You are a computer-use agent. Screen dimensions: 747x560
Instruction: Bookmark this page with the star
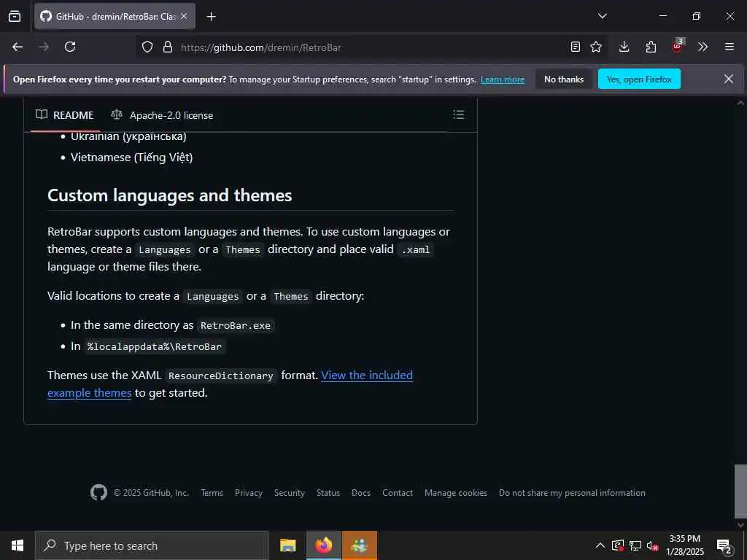click(x=596, y=47)
